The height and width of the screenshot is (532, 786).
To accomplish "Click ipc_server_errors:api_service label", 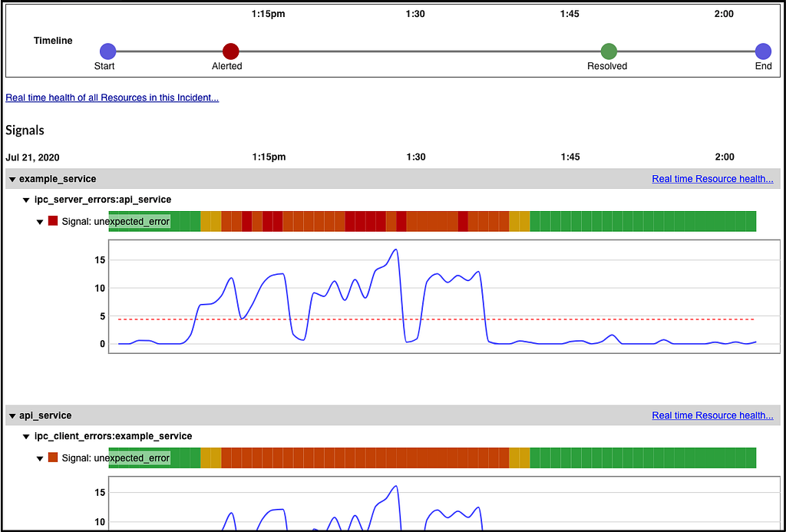I will tap(103, 200).
